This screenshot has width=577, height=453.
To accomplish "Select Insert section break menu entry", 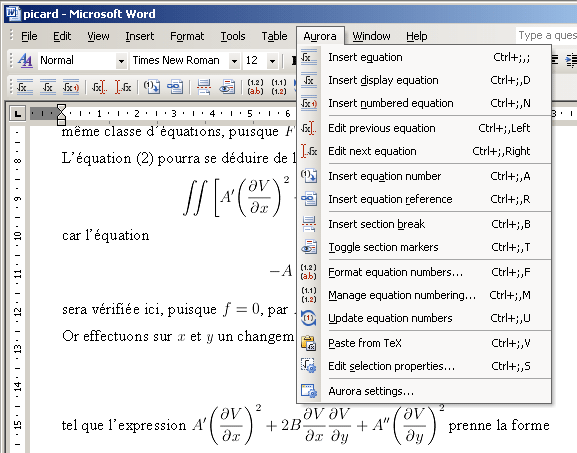I will tap(424, 224).
